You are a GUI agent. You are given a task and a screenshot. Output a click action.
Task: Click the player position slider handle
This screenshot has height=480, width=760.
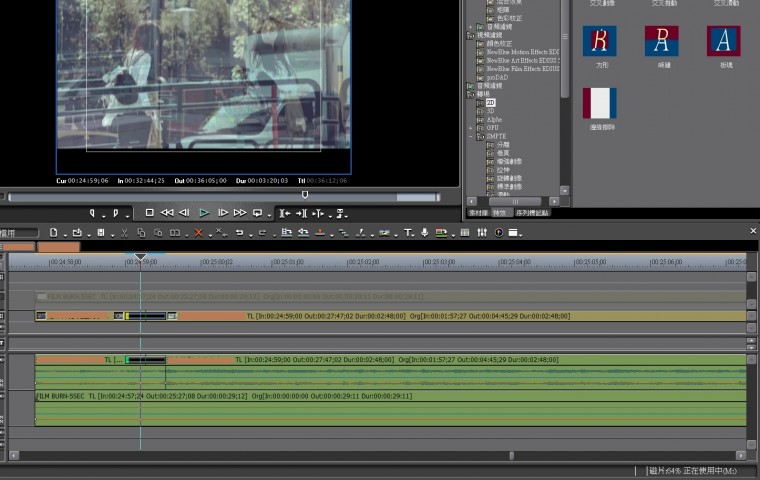(x=305, y=195)
